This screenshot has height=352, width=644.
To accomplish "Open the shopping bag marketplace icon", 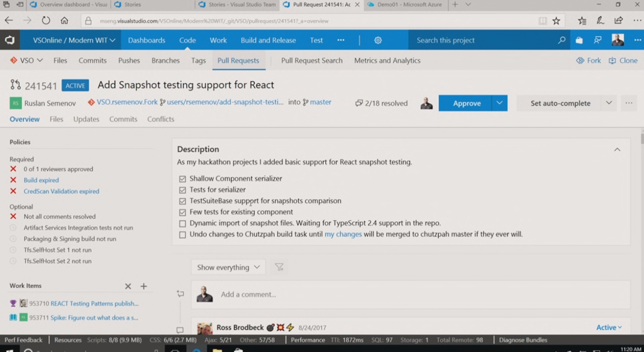I will coord(579,40).
